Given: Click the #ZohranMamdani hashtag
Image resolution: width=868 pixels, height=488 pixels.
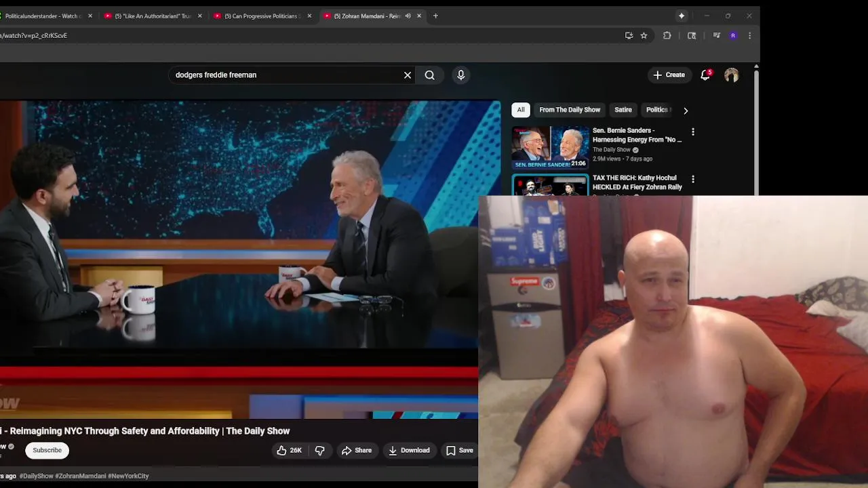Looking at the screenshot, I should tap(80, 476).
